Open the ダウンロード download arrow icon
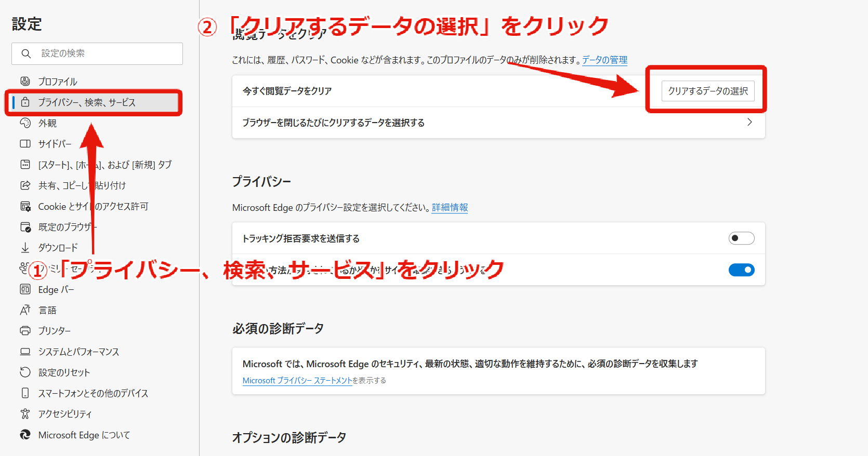Viewport: 868px width, 456px height. click(25, 247)
